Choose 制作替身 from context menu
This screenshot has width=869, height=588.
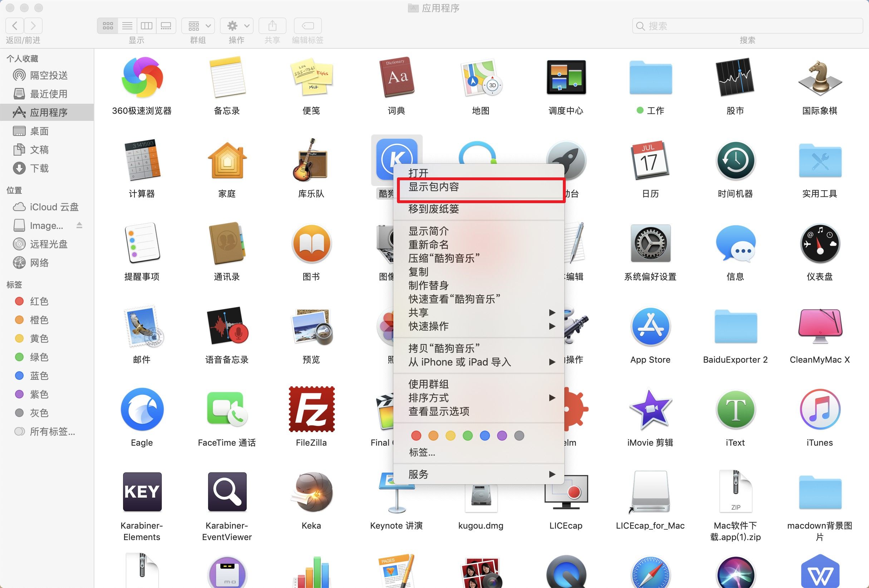click(478, 285)
